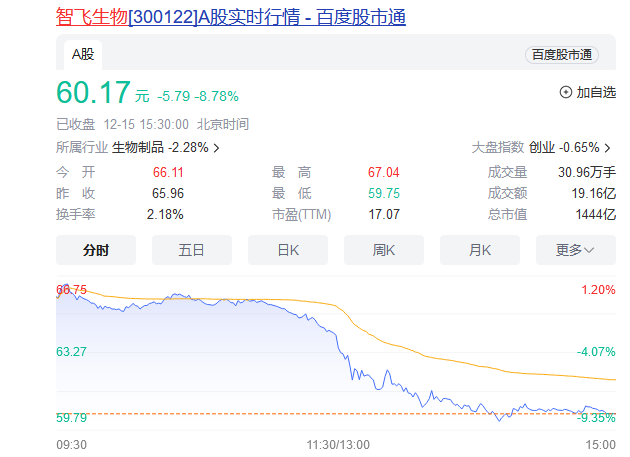Click the orange dashed reference line
This screenshot has height=457, width=630.
[336, 413]
